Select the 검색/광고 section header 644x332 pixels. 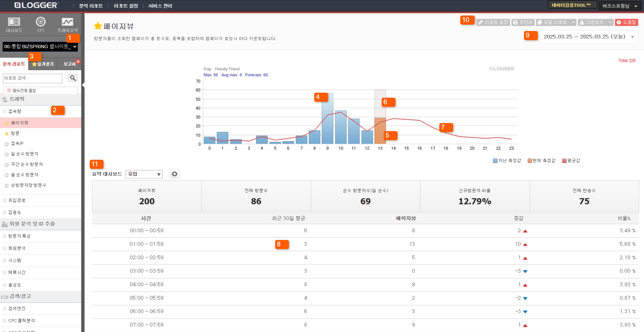pyautogui.click(x=40, y=296)
